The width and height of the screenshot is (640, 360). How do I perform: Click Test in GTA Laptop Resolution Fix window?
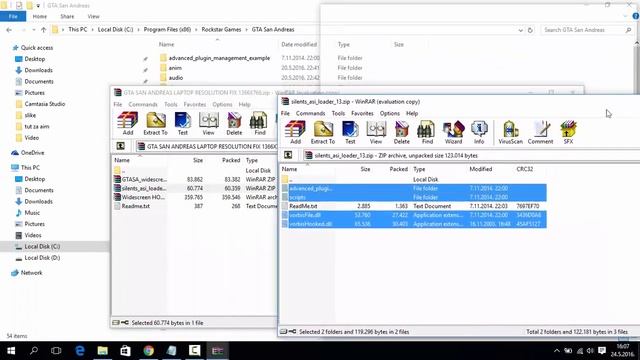(182, 124)
